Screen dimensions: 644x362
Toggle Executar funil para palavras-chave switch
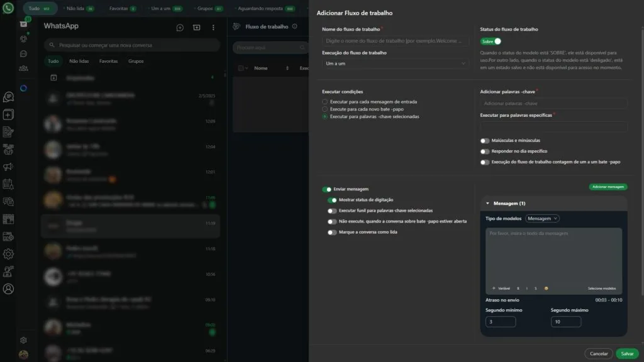[332, 211]
